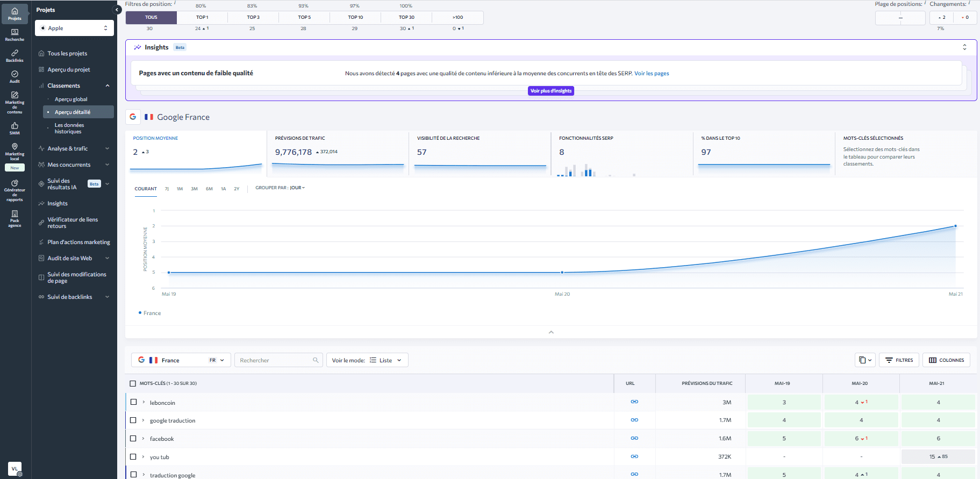The height and width of the screenshot is (479, 980).
Task: Check the facebook keyword checkbox
Action: tap(133, 439)
